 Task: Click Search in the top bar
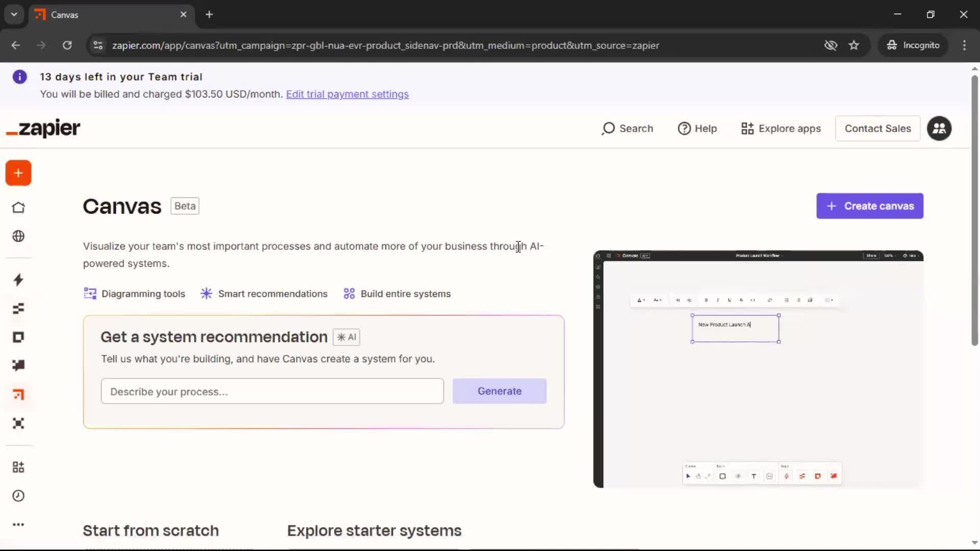pyautogui.click(x=627, y=129)
